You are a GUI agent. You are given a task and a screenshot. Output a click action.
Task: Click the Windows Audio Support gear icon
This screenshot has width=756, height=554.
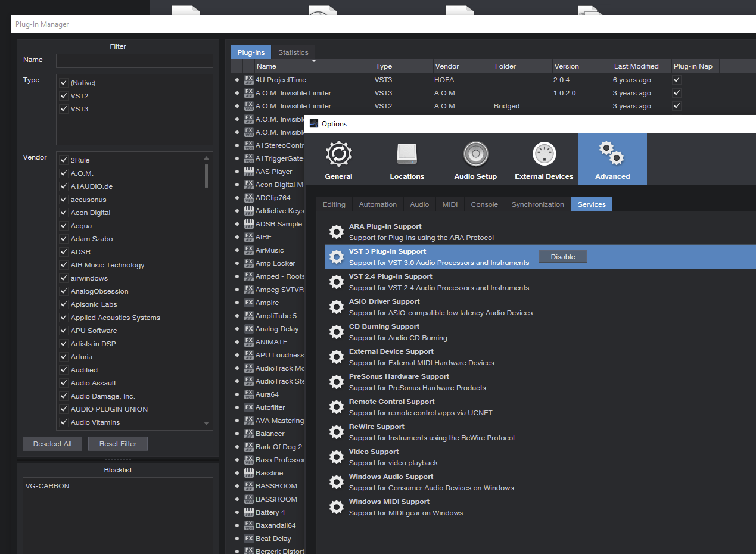[337, 482]
